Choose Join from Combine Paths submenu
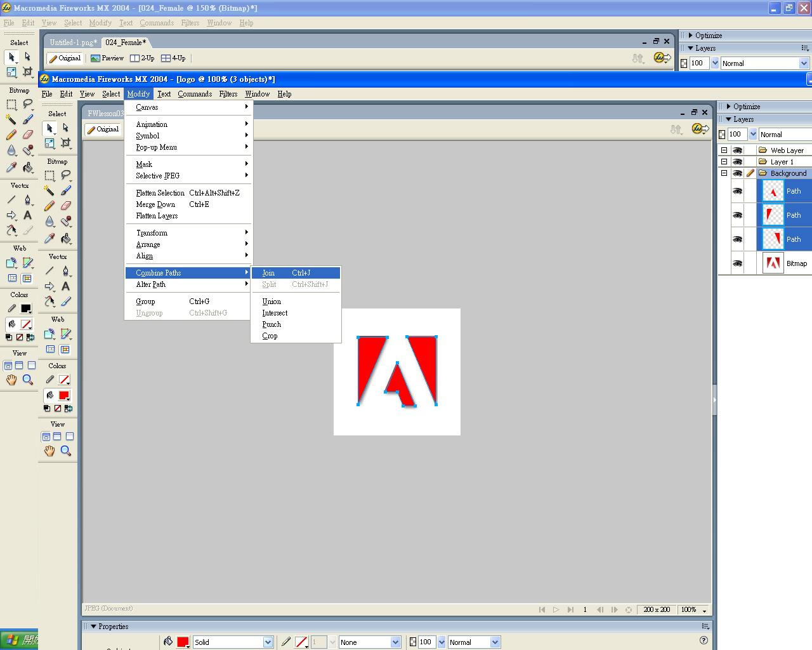This screenshot has width=812, height=650. 296,273
